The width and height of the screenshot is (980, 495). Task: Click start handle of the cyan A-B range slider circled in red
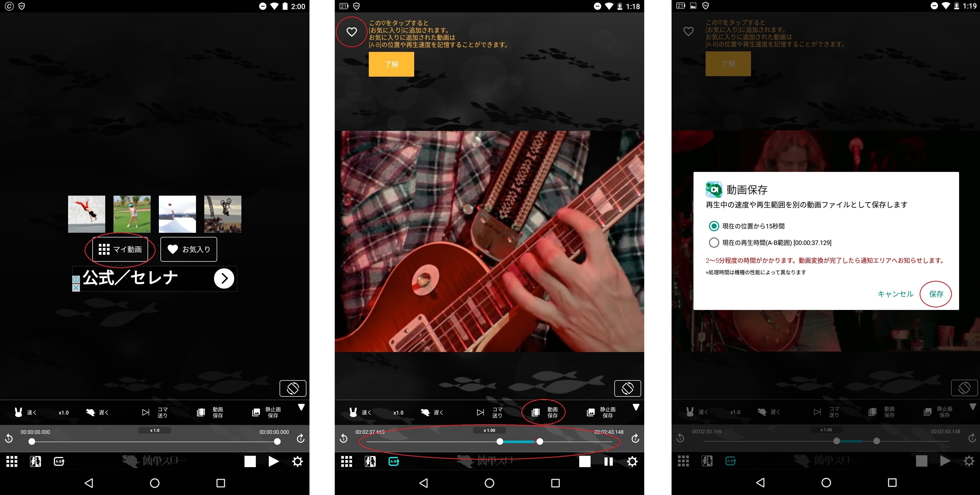pos(500,441)
